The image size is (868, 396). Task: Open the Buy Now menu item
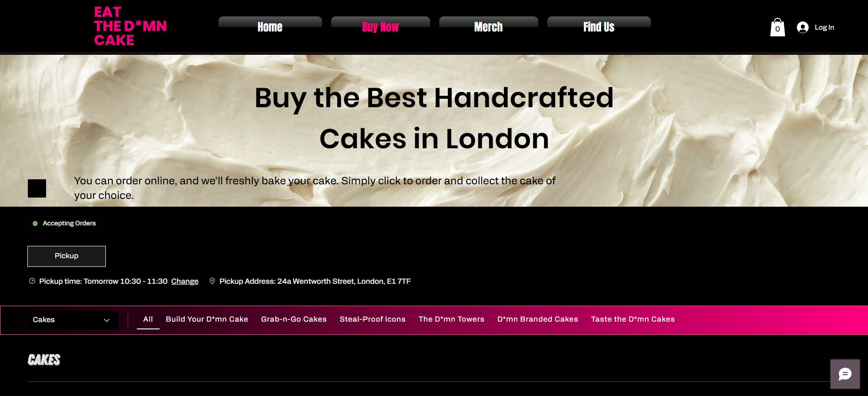(x=380, y=27)
